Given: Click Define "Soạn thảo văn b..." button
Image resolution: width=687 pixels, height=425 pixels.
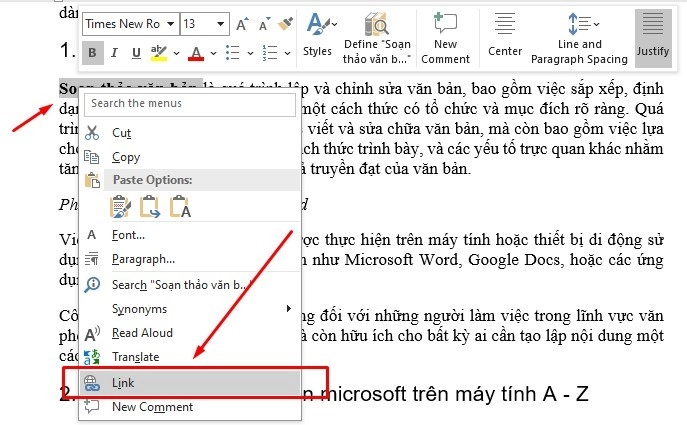Looking at the screenshot, I should (x=377, y=37).
